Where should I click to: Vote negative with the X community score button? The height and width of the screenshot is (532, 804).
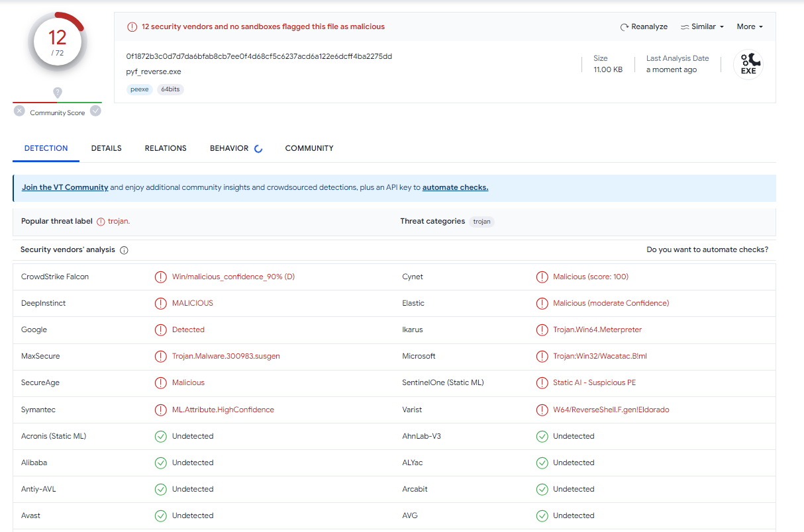tap(19, 111)
